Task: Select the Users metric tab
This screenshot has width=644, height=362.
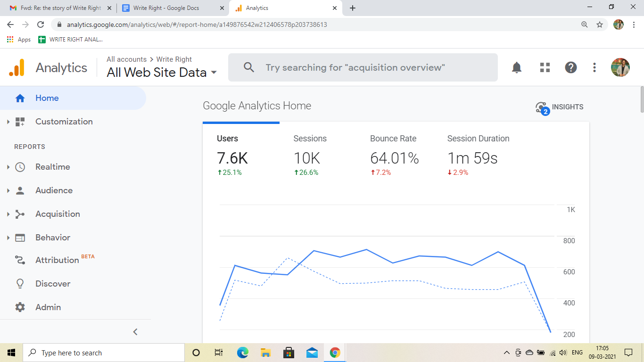Action: pos(241,156)
